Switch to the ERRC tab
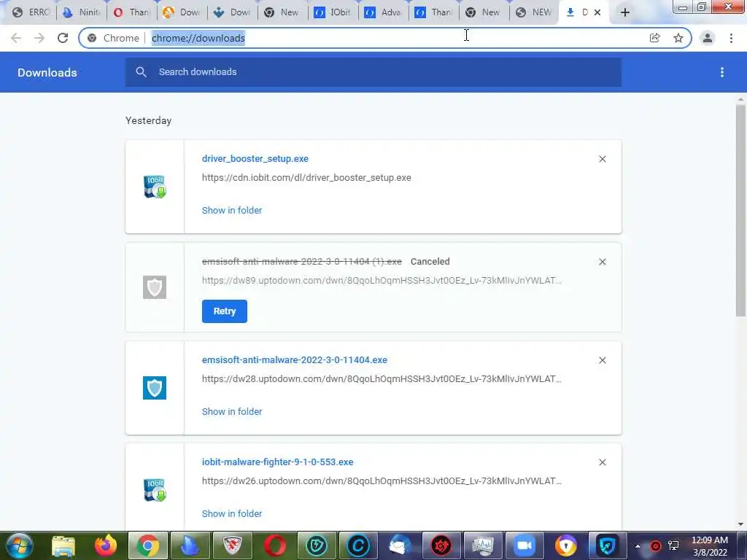The image size is (747, 560). (31, 12)
